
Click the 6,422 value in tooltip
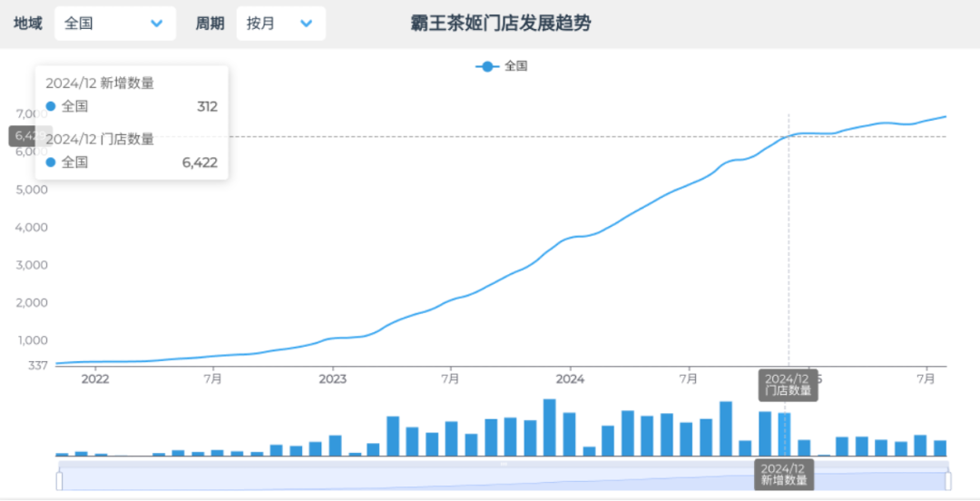pyautogui.click(x=200, y=162)
